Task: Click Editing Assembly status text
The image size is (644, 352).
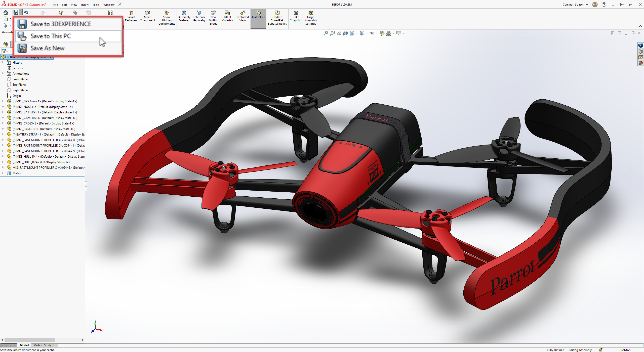Action: 580,350
